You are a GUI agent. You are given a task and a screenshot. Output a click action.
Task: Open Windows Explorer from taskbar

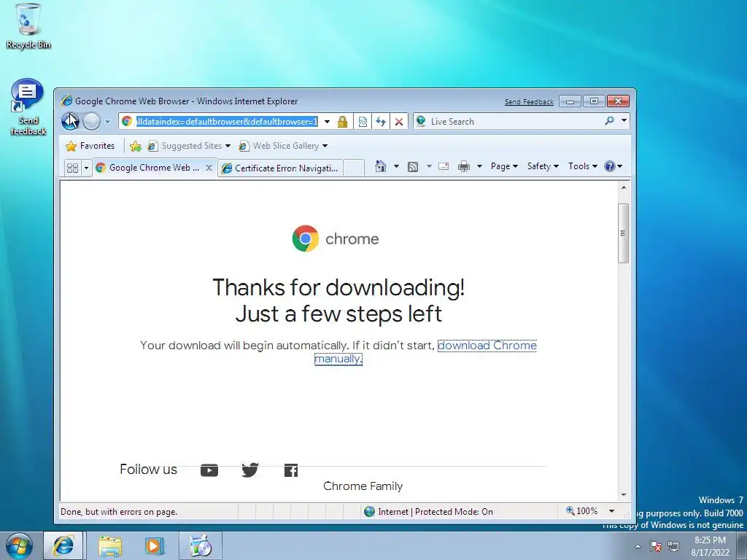tap(110, 546)
